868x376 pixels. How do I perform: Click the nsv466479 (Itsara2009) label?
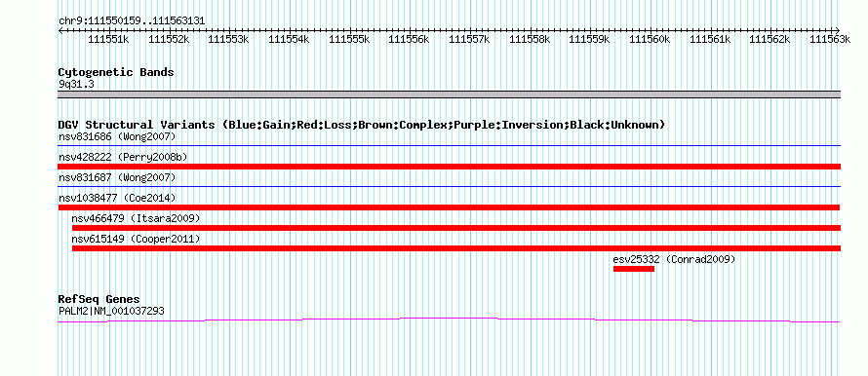click(x=136, y=218)
